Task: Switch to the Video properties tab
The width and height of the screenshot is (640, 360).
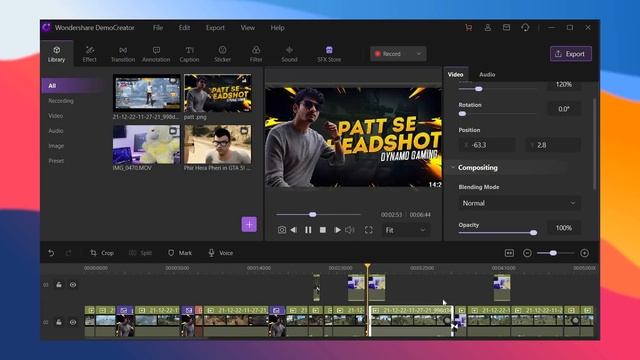Action: (x=455, y=74)
